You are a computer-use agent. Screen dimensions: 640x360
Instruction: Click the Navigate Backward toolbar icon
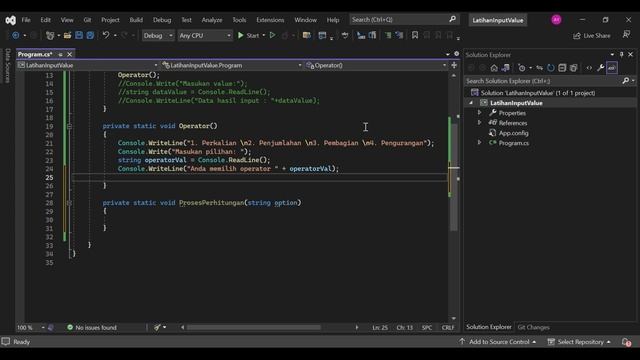[x=16, y=36]
